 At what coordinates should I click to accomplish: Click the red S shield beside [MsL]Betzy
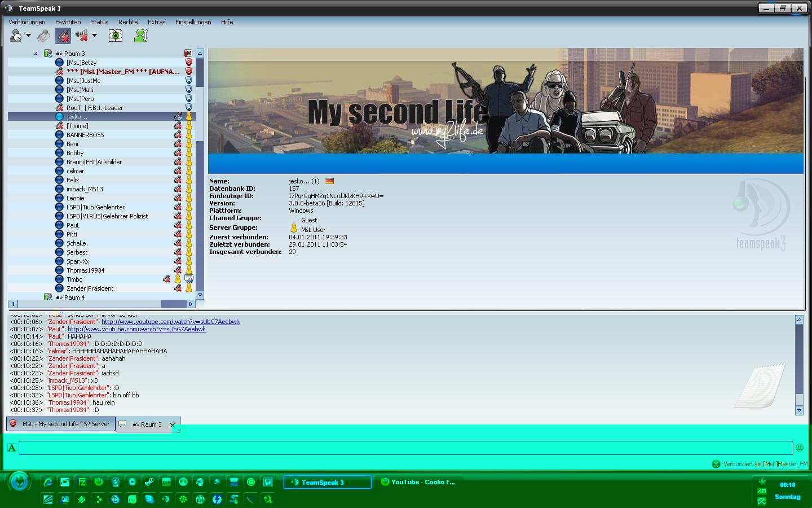tap(188, 62)
